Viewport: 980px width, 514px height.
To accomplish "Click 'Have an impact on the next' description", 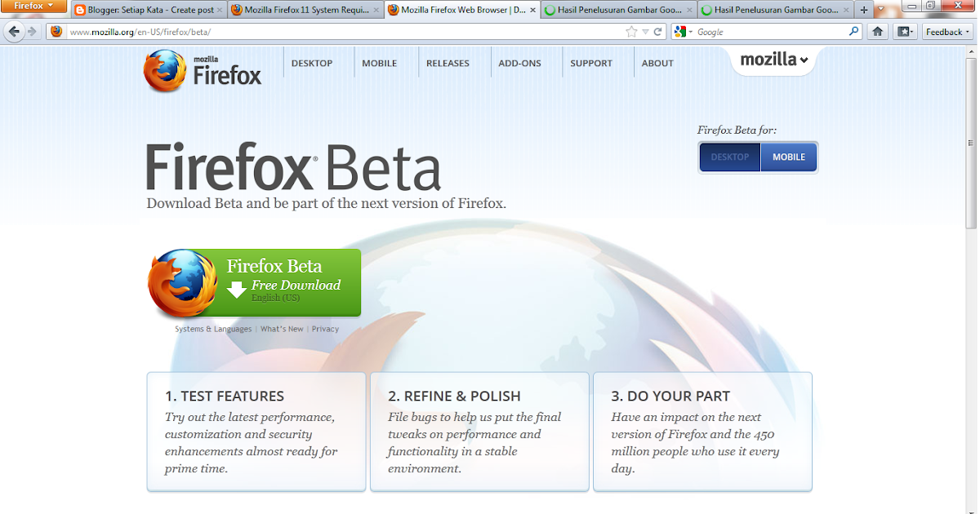I will (695, 442).
